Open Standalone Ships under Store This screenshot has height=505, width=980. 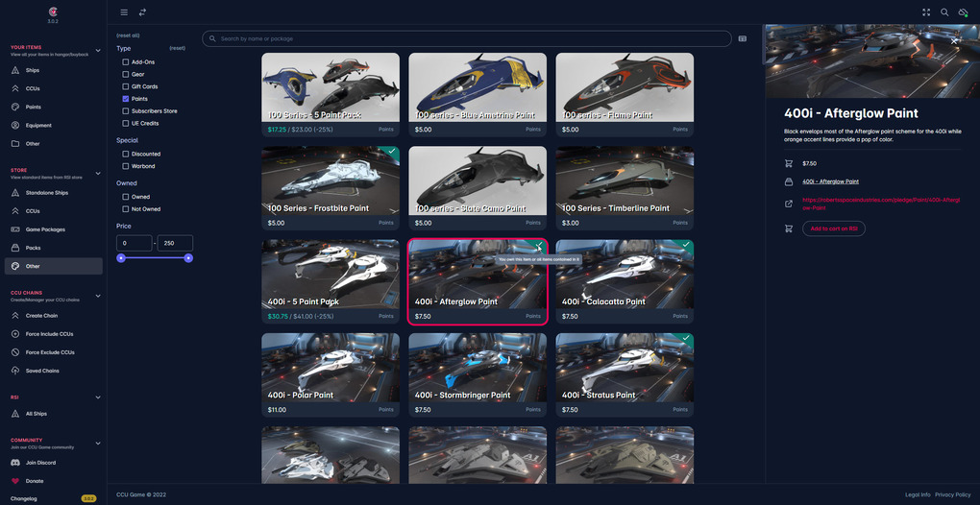pyautogui.click(x=47, y=193)
